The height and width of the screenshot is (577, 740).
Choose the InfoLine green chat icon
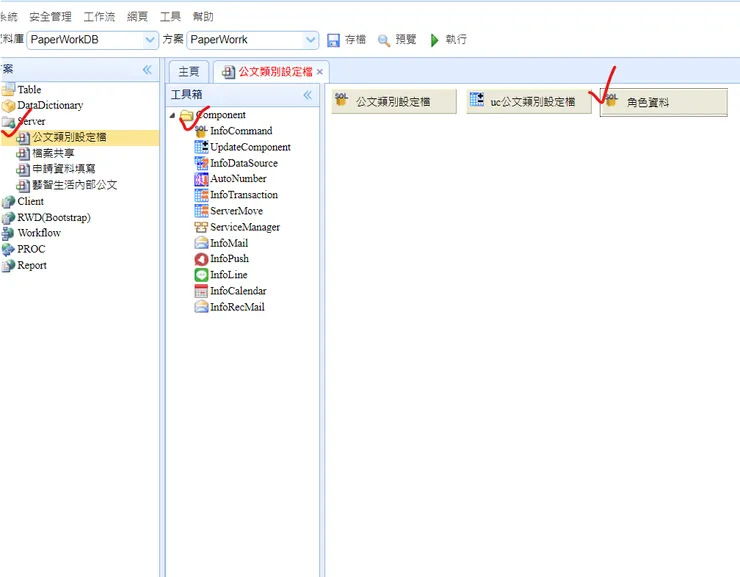click(x=201, y=275)
